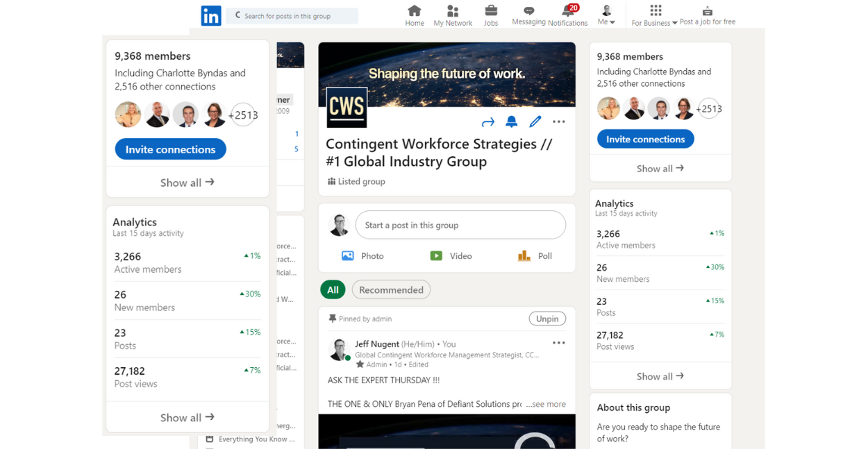Click Invite connections in the enlarged left panel
This screenshot has width=868, height=465.
[170, 149]
